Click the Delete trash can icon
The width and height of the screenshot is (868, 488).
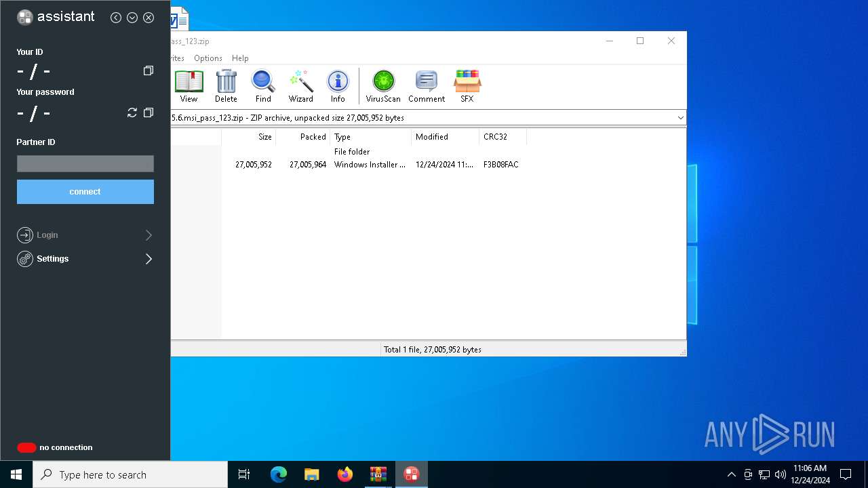click(226, 86)
